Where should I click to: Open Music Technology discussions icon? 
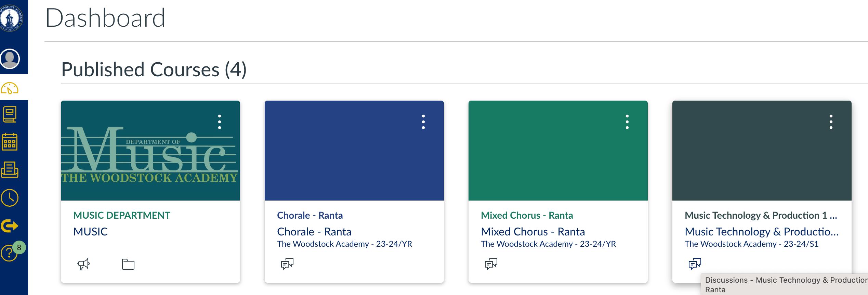pos(695,264)
